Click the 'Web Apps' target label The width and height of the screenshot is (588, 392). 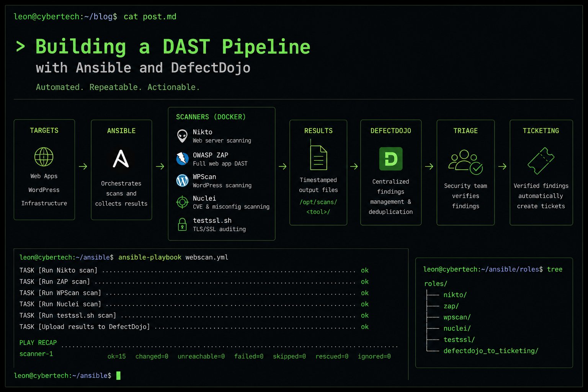click(x=44, y=176)
